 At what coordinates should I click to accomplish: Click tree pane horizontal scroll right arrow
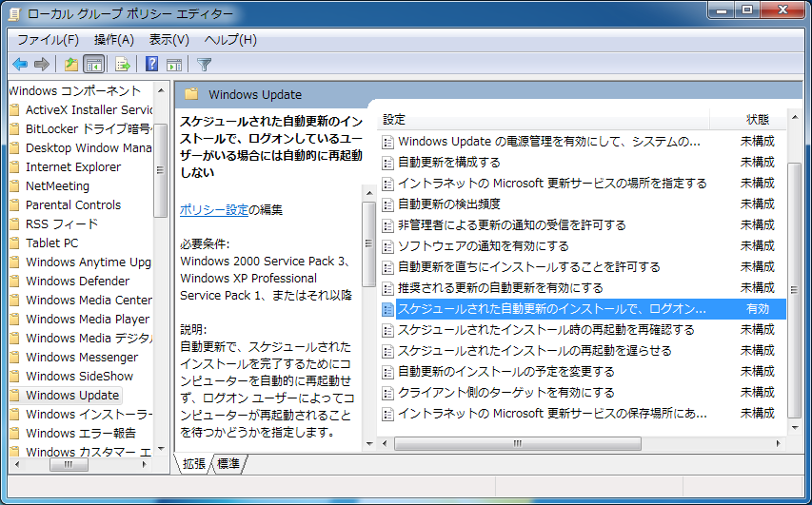click(145, 465)
